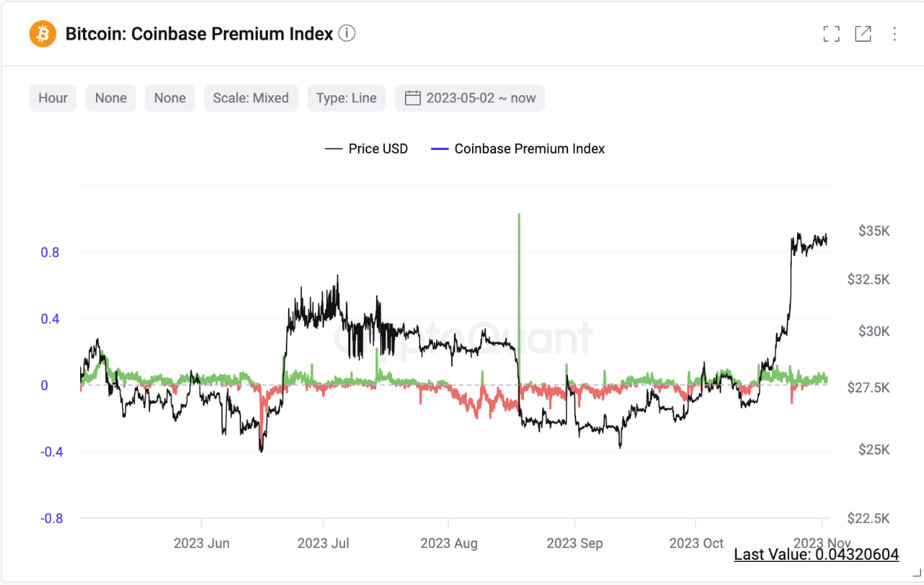The image size is (924, 585).
Task: Click the orange Bitcoin logo icon
Action: 43,34
